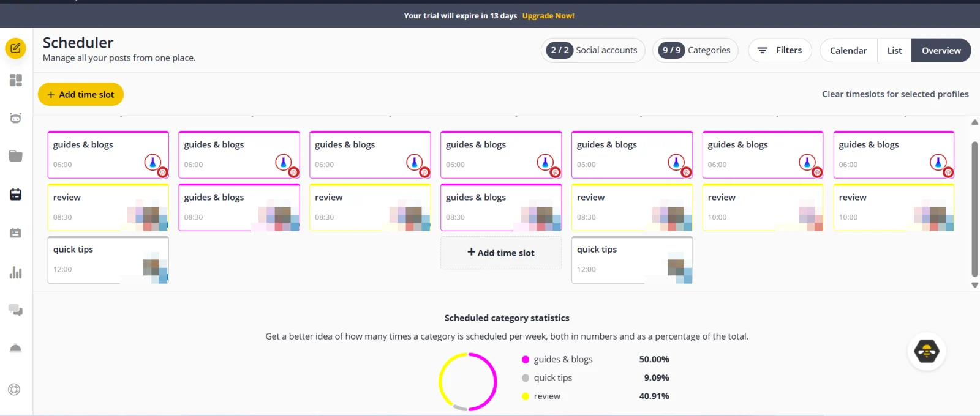Click the service bell icon in sidebar
980x416 pixels.
[16, 348]
